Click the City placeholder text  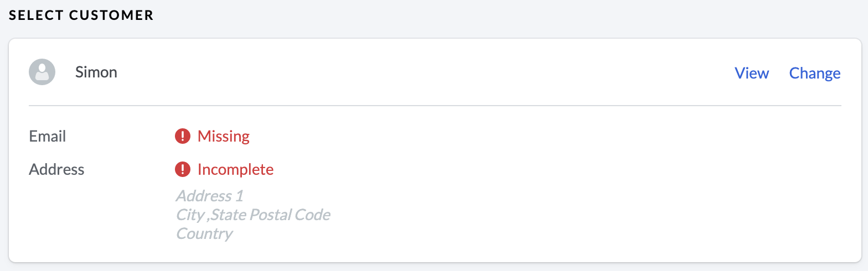(189, 215)
